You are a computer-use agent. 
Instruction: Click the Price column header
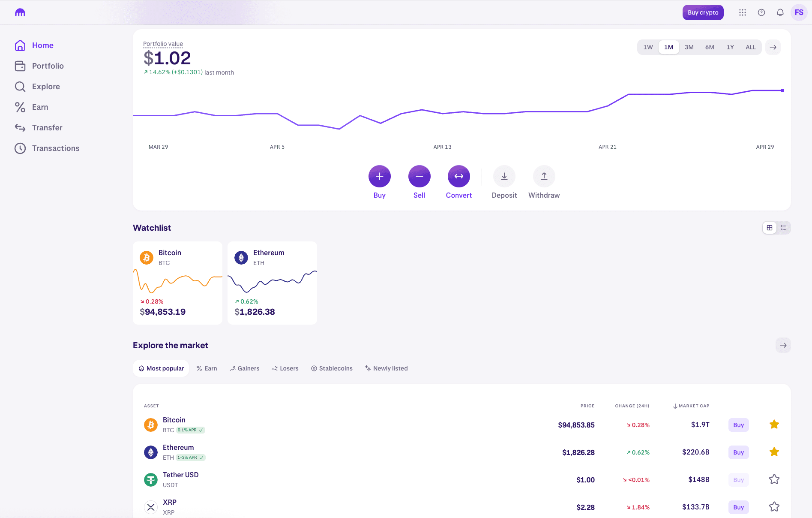pos(587,406)
